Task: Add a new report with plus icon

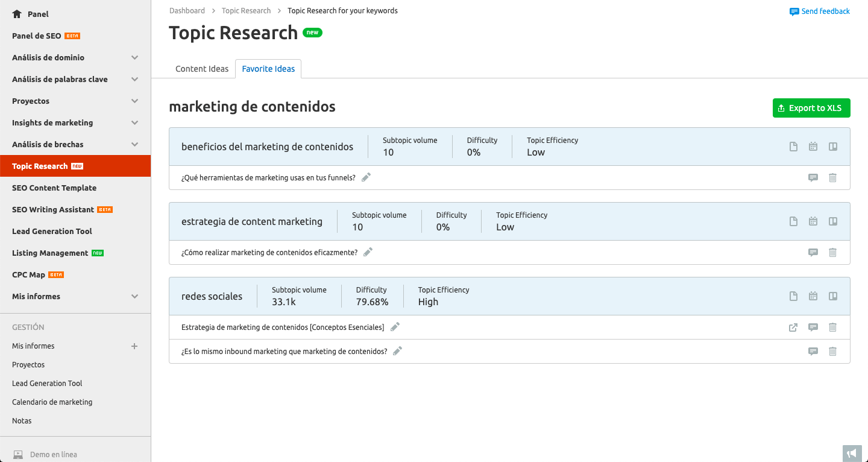Action: pyautogui.click(x=134, y=346)
